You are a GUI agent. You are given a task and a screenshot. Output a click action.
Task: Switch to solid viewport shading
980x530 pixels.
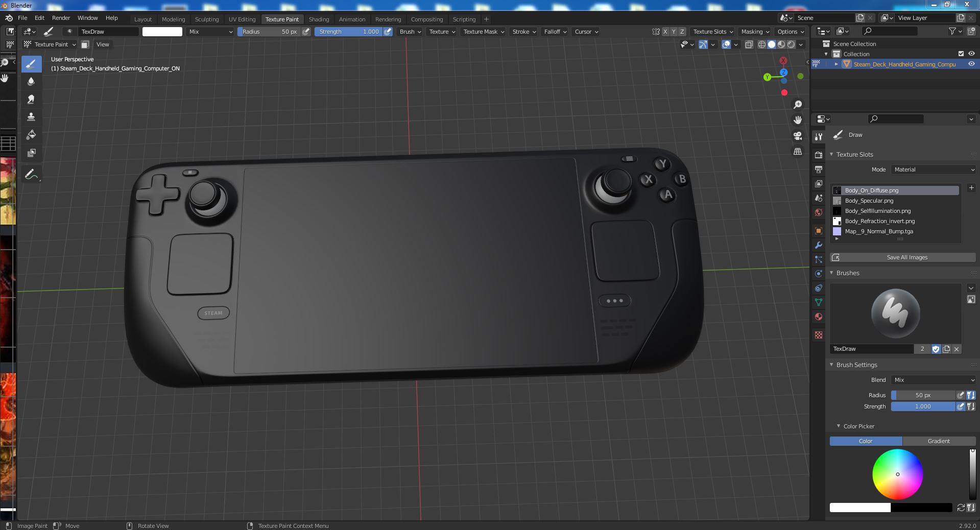772,44
